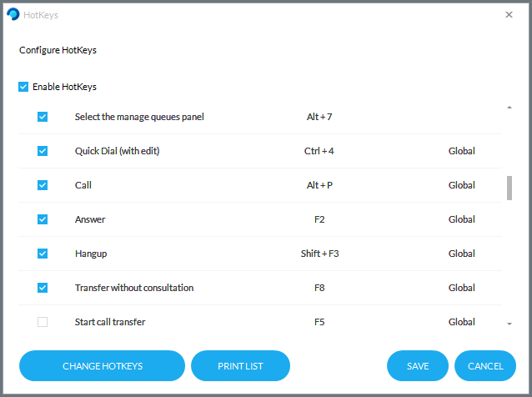Click the Print List button
The width and height of the screenshot is (532, 397).
[x=240, y=366]
